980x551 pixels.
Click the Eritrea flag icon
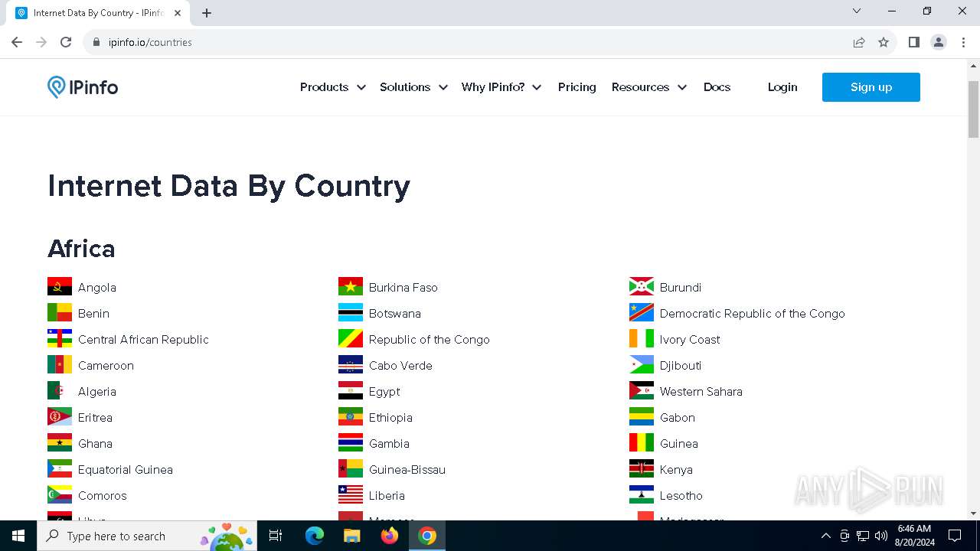click(x=60, y=417)
